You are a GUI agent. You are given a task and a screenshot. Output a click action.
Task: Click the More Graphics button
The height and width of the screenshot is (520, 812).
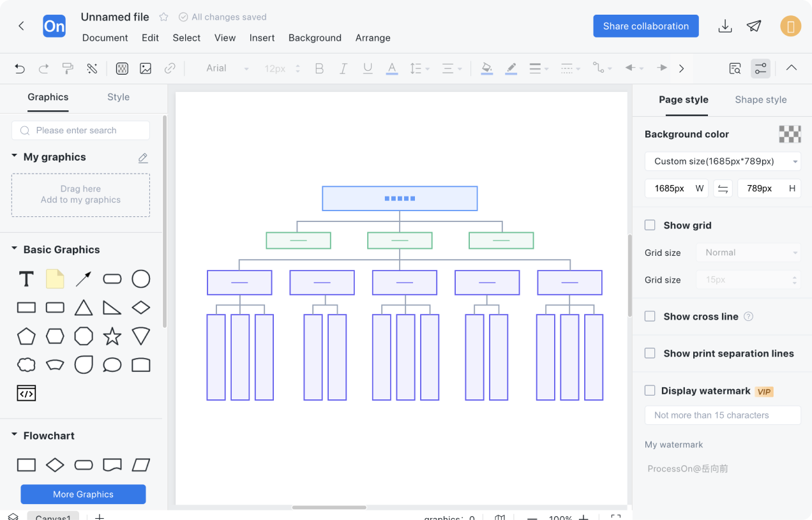tap(83, 494)
